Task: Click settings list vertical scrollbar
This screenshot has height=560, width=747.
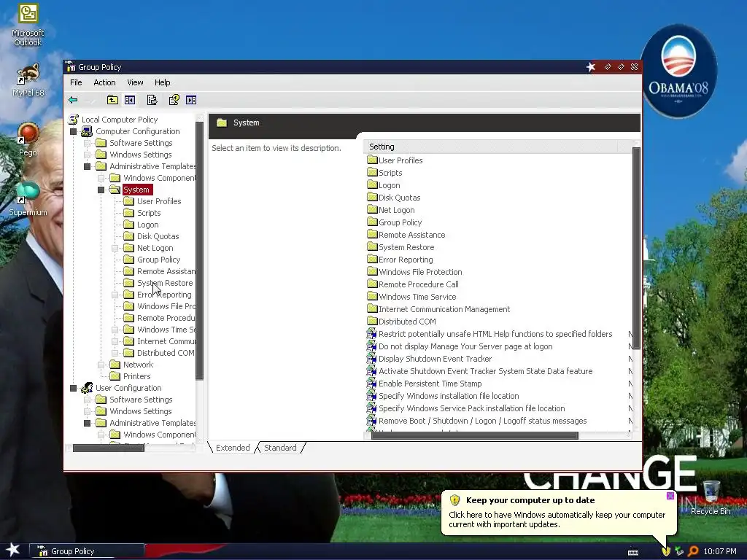Action: (636, 248)
